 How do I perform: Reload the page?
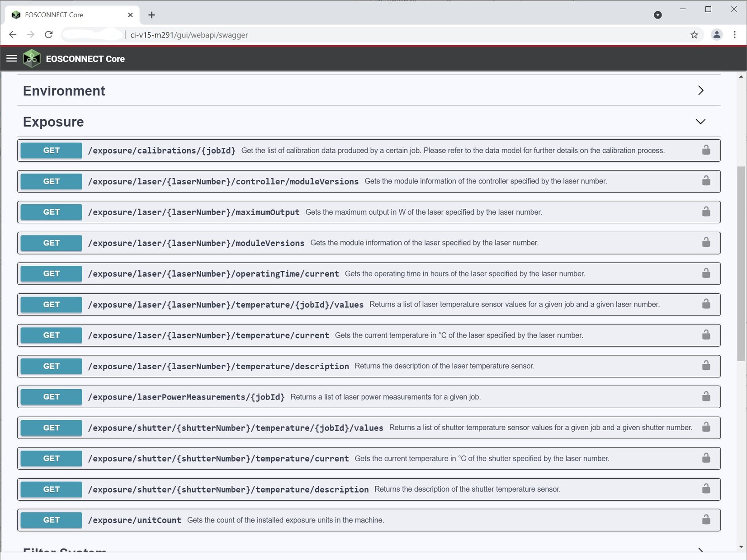pos(48,34)
